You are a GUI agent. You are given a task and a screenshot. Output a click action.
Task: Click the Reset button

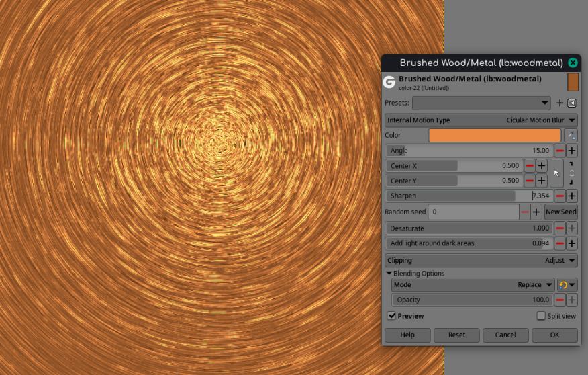tap(456, 335)
